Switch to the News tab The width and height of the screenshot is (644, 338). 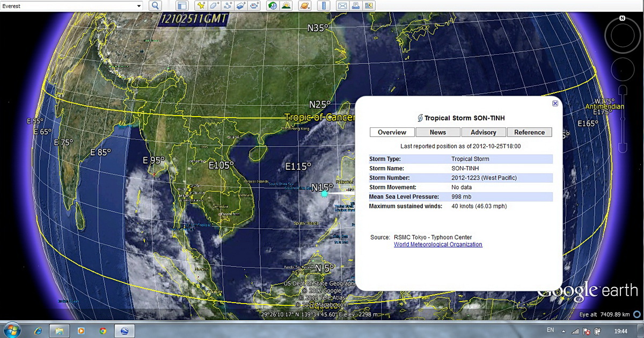438,132
